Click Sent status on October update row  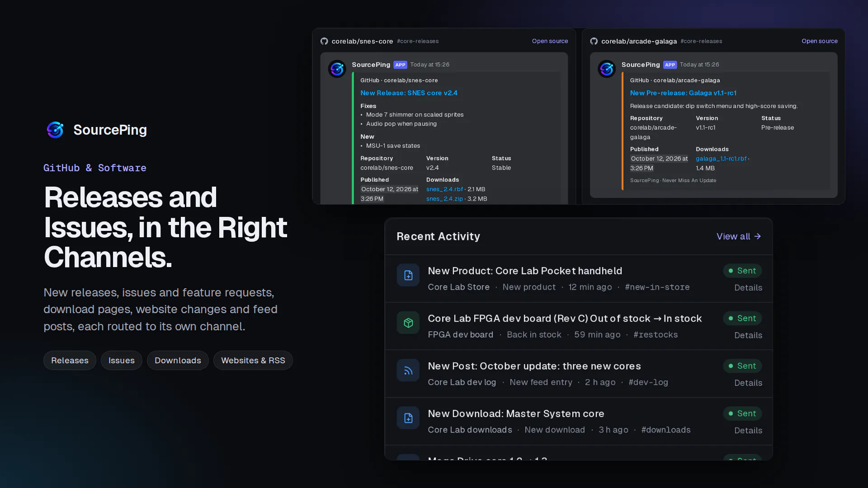[742, 366]
